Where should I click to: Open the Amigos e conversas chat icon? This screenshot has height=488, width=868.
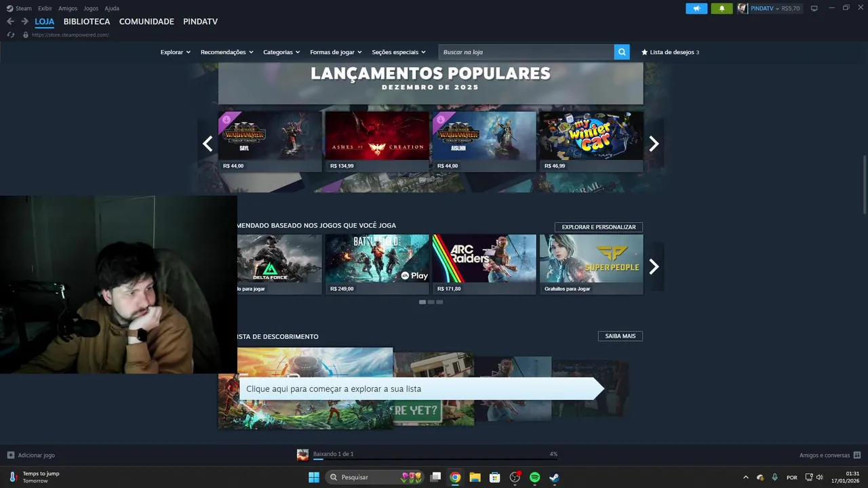pyautogui.click(x=857, y=455)
